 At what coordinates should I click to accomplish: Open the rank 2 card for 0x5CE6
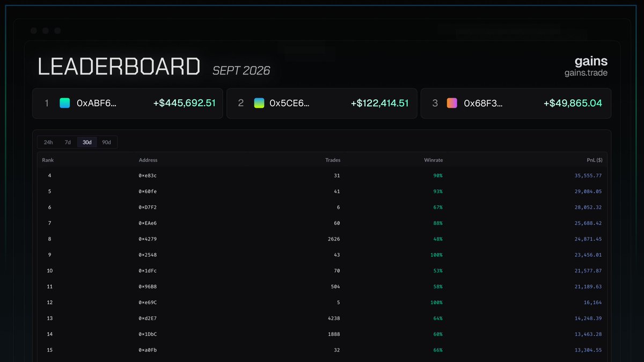tap(322, 103)
